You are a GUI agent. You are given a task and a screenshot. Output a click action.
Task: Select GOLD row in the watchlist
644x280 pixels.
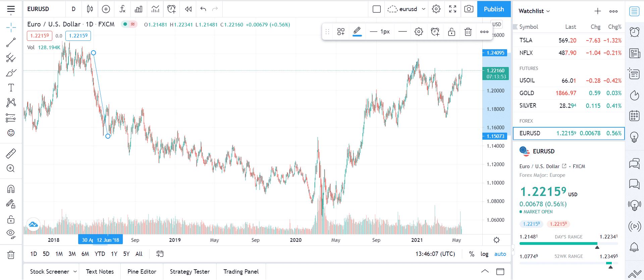569,93
